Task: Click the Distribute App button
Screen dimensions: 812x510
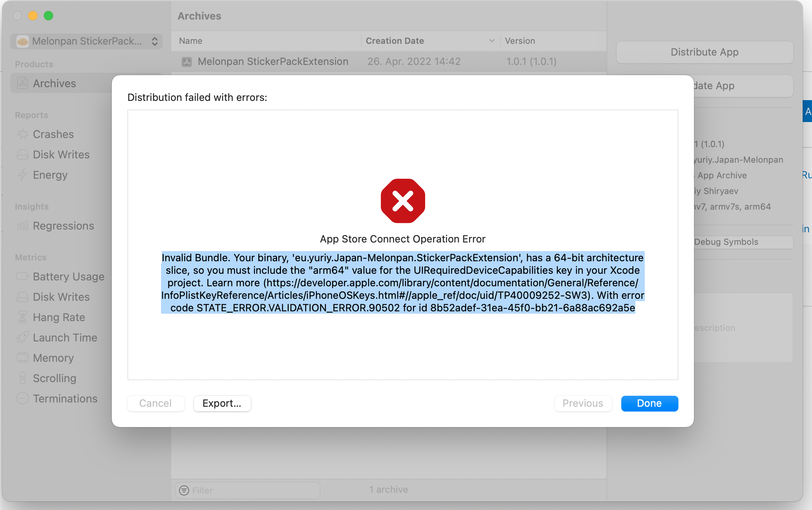Action: click(705, 52)
